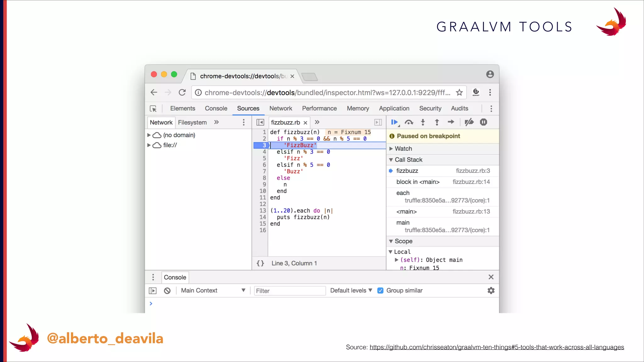Viewport: 644px width, 362px height.
Task: Toggle the Group similar checkbox
Action: click(x=380, y=291)
